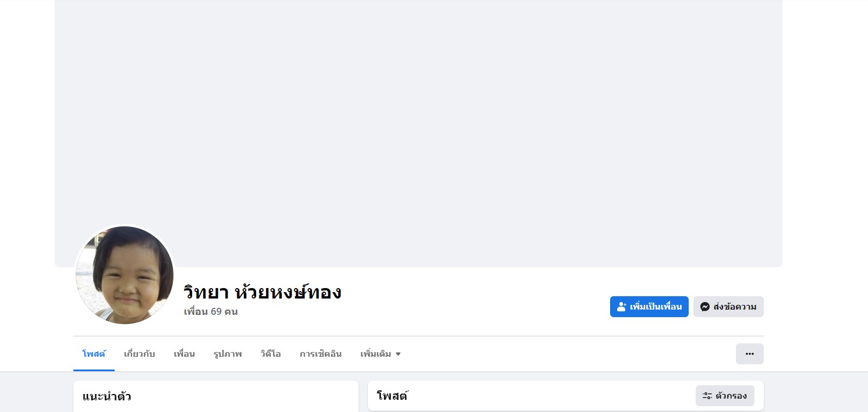Click the filter sliders icon next to ตัวกรอง
Image resolution: width=868 pixels, height=412 pixels.
pyautogui.click(x=707, y=396)
